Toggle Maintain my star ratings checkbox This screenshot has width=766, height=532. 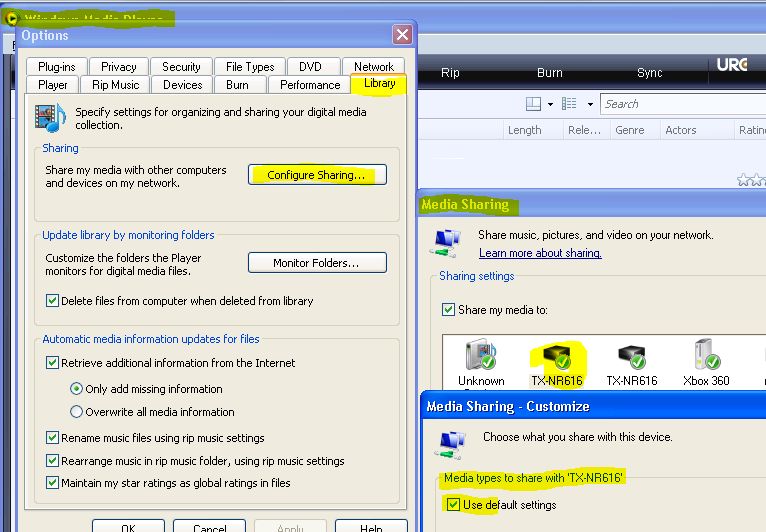coord(52,483)
